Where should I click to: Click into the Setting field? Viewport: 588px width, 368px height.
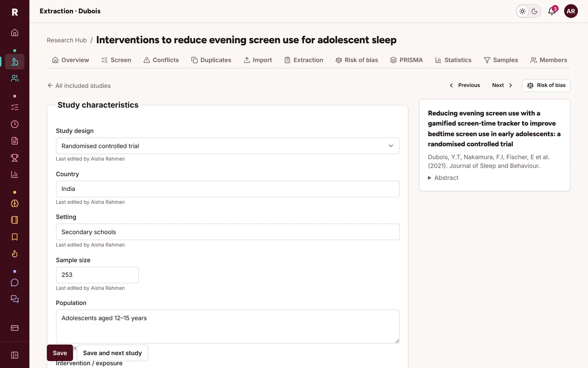(x=228, y=232)
